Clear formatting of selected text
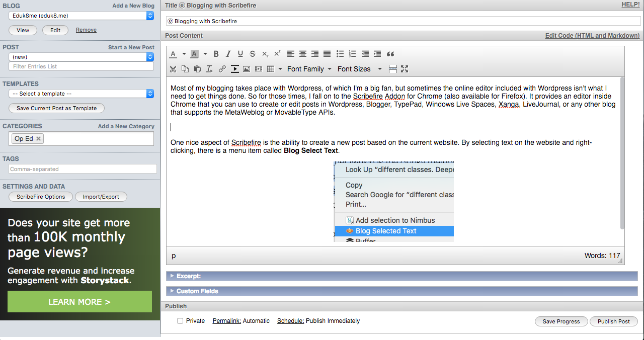 click(x=209, y=69)
